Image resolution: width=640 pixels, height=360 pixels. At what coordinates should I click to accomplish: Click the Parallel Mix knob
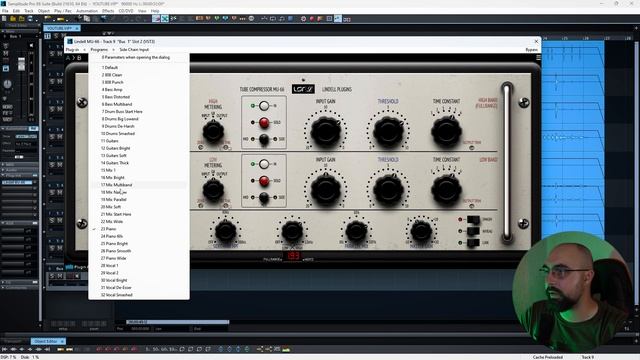(x=356, y=231)
